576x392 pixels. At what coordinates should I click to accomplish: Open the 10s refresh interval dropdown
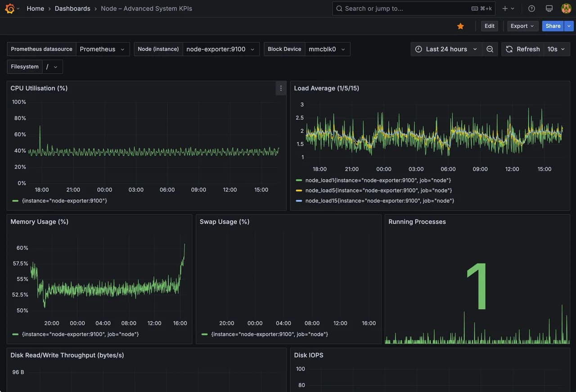point(556,49)
